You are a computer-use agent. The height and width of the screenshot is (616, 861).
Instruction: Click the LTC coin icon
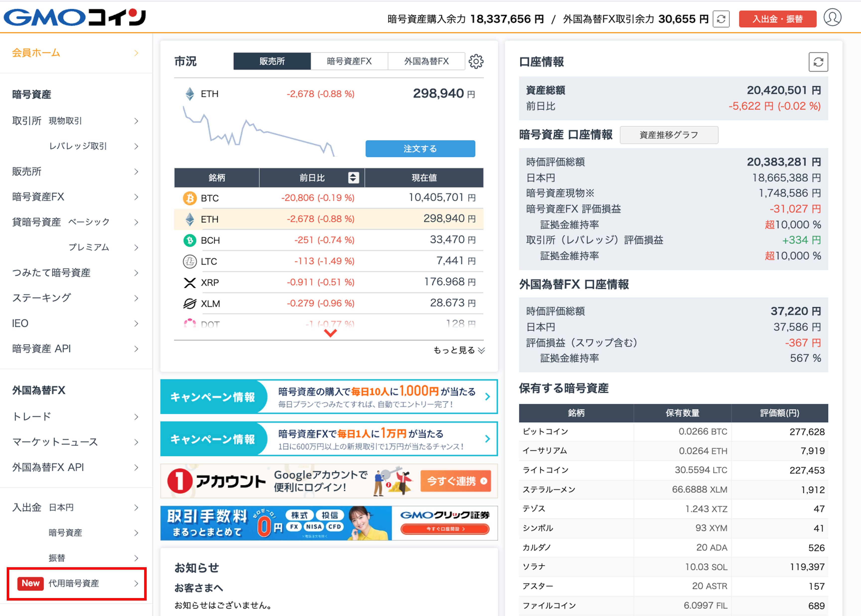tap(190, 261)
